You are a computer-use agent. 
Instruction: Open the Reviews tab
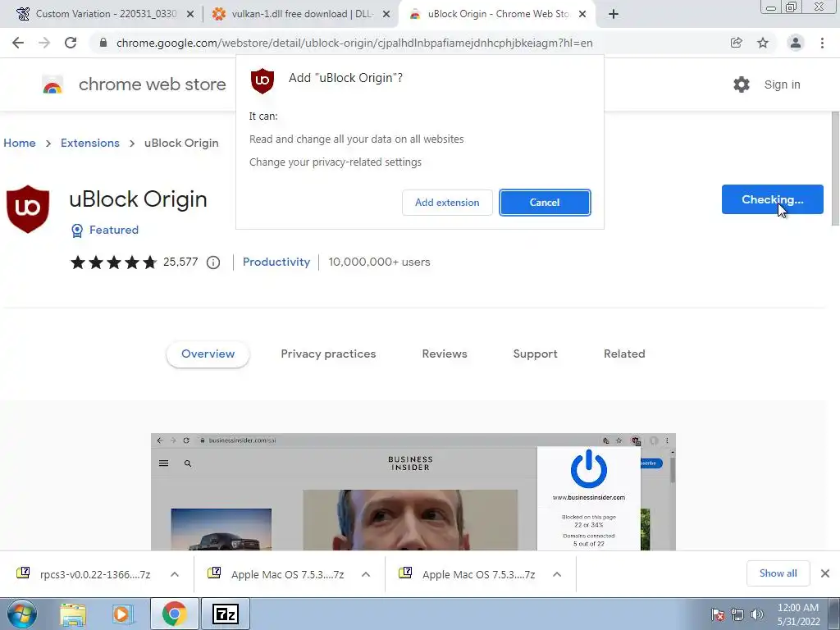tap(445, 354)
